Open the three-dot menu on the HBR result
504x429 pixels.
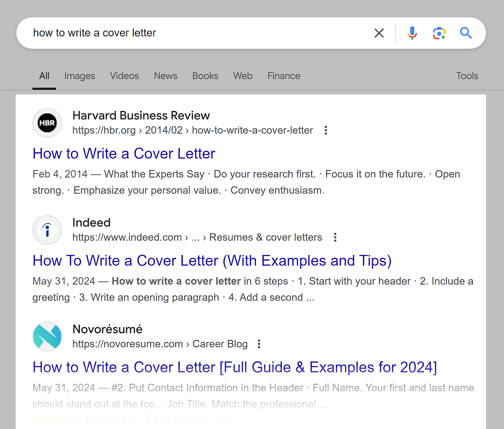326,130
